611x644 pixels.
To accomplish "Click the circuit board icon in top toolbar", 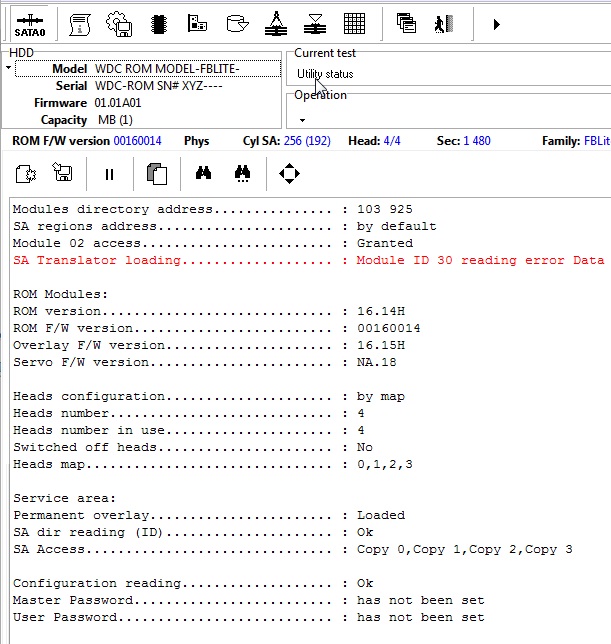I will coord(197,23).
